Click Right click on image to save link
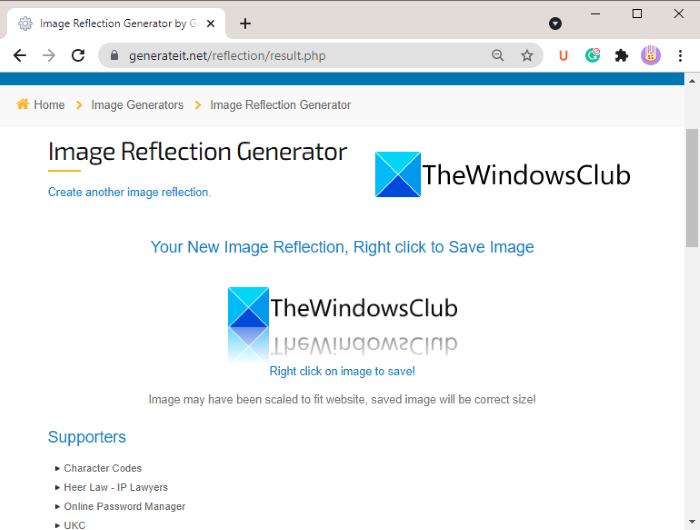The width and height of the screenshot is (700, 530). (342, 371)
